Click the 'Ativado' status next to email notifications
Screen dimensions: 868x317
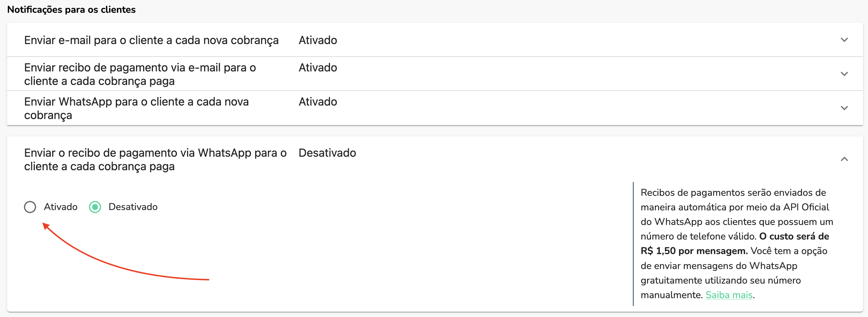317,40
